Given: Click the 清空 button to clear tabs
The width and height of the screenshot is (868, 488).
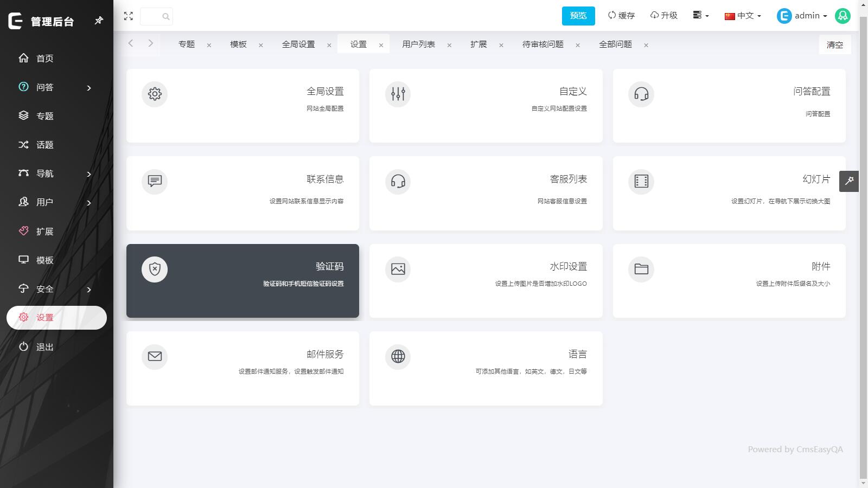Looking at the screenshot, I should point(834,45).
